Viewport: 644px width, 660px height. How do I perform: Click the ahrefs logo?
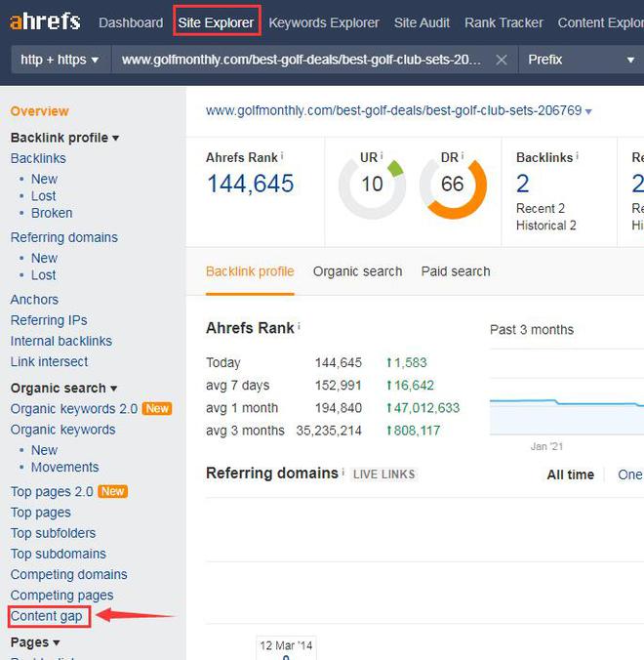tap(46, 21)
